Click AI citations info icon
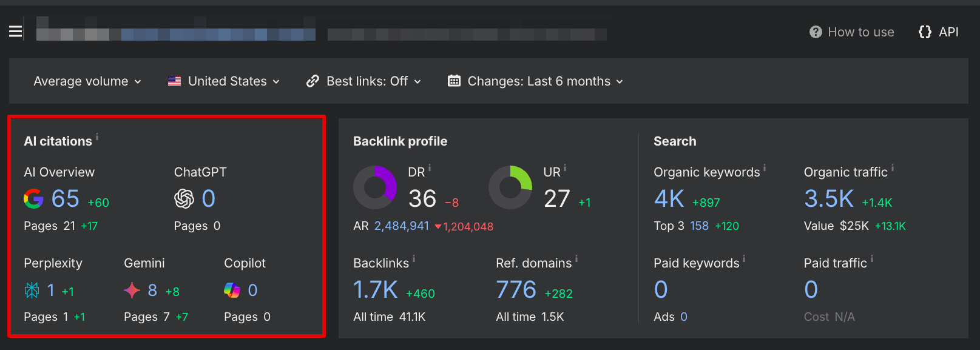 (x=97, y=136)
